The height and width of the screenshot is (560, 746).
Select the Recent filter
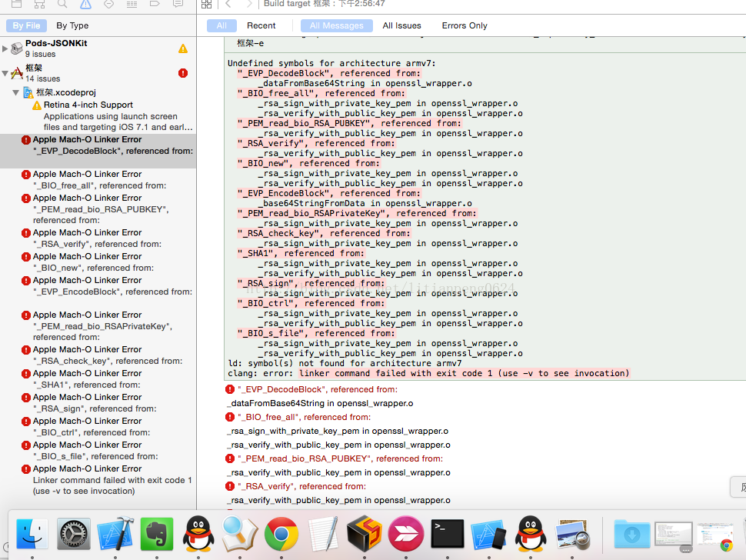[261, 25]
